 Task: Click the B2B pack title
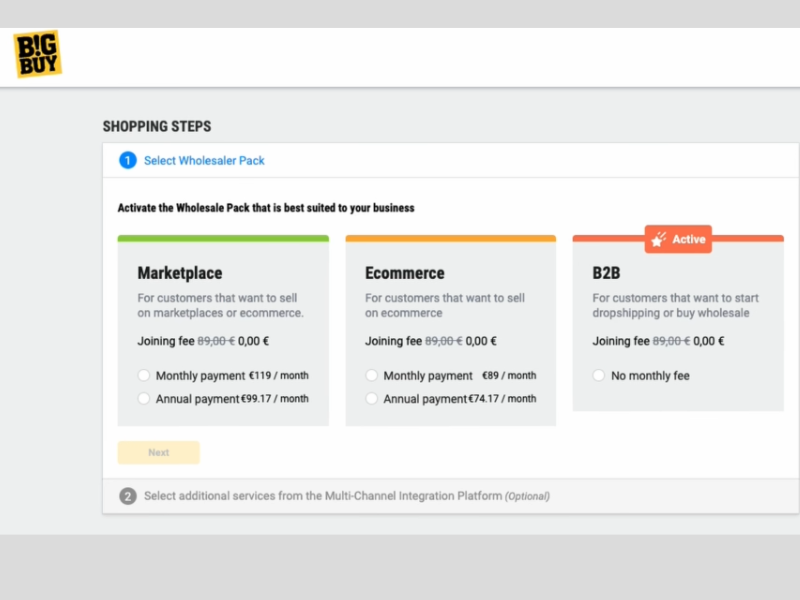coord(606,273)
